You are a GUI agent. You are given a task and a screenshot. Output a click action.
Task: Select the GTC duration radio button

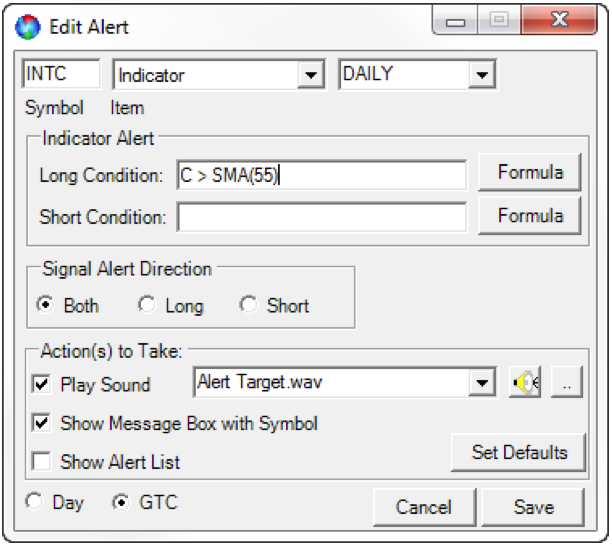tap(121, 502)
